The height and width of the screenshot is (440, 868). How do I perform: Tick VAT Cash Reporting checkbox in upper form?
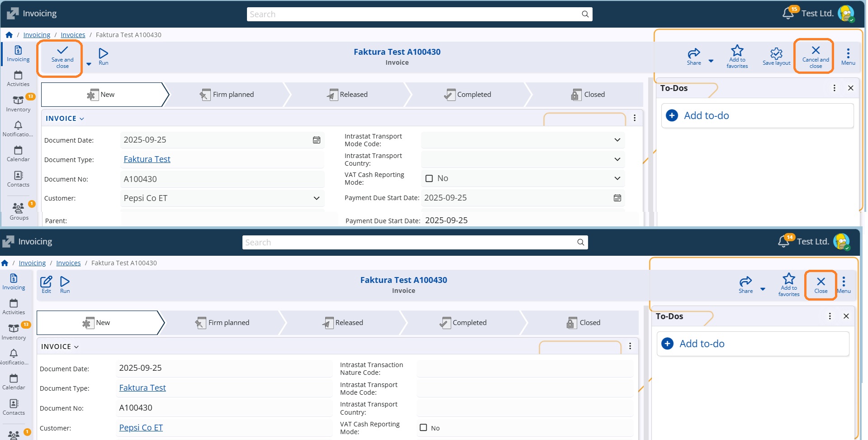429,178
